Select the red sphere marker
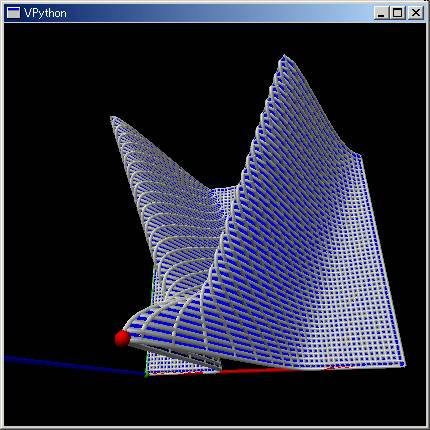 point(122,338)
